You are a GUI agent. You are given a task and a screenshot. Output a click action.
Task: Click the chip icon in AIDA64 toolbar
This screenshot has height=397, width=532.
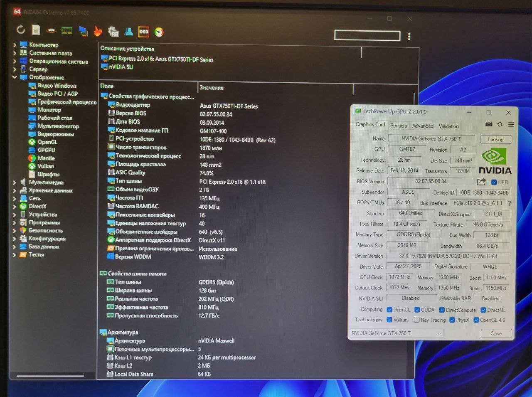coord(51,30)
